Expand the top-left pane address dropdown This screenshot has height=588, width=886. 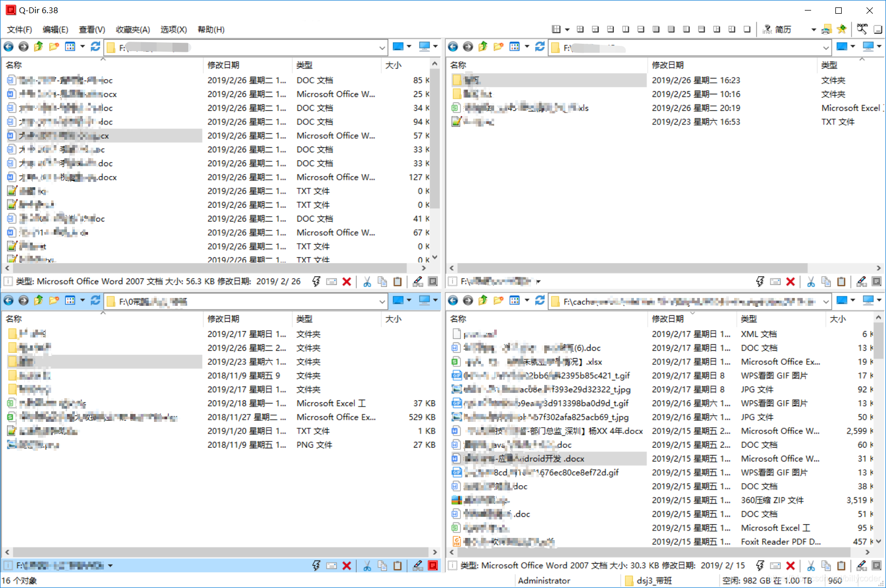click(382, 47)
